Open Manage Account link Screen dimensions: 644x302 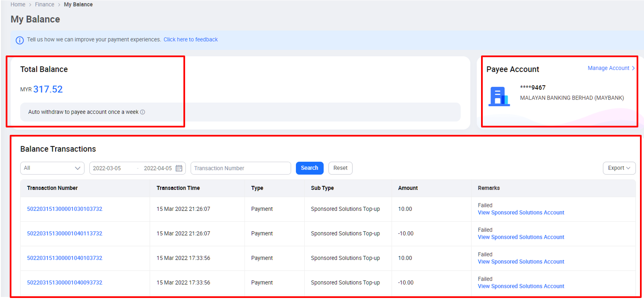click(608, 68)
